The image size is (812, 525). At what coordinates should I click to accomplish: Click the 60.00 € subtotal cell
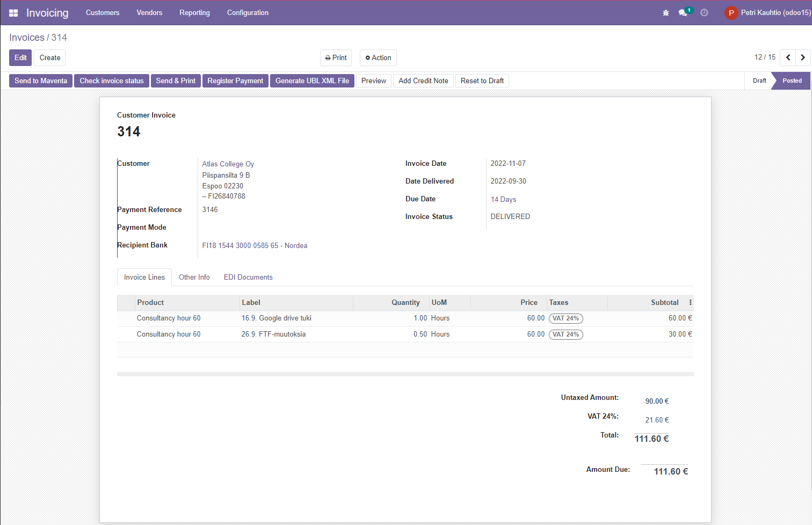(x=680, y=318)
